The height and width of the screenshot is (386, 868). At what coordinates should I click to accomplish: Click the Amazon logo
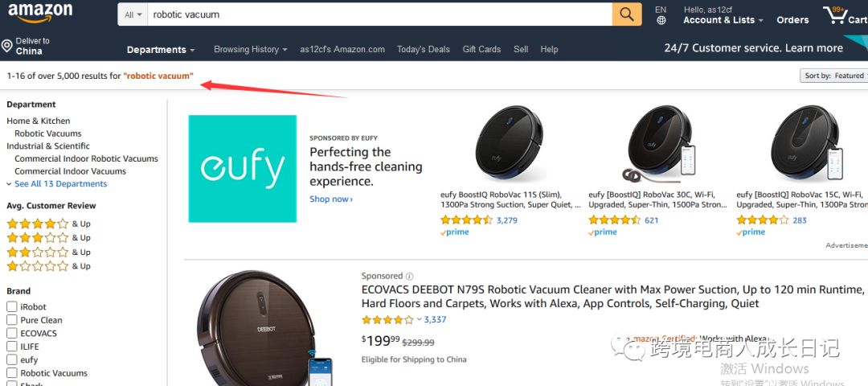40,14
